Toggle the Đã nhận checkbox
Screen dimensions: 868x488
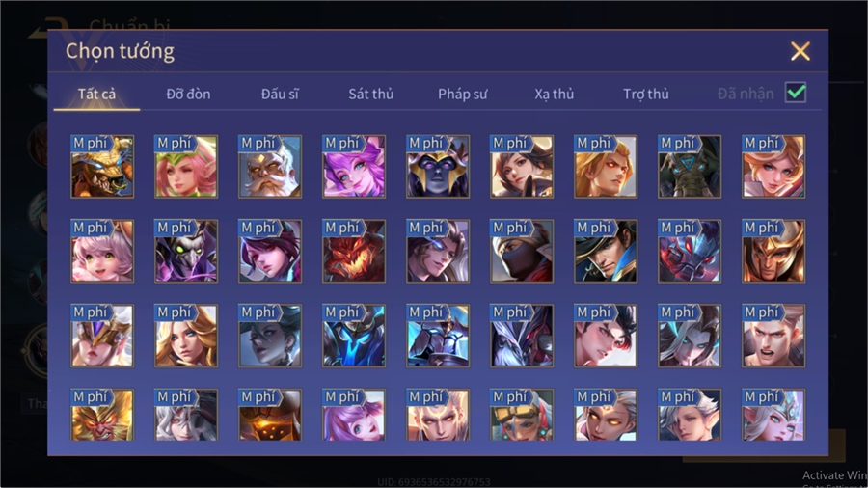coord(796,93)
